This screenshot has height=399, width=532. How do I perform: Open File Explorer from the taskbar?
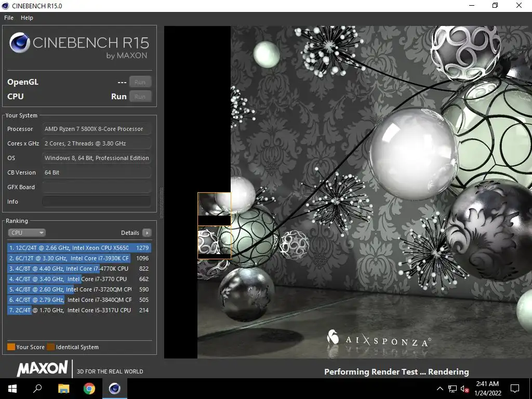pos(63,389)
